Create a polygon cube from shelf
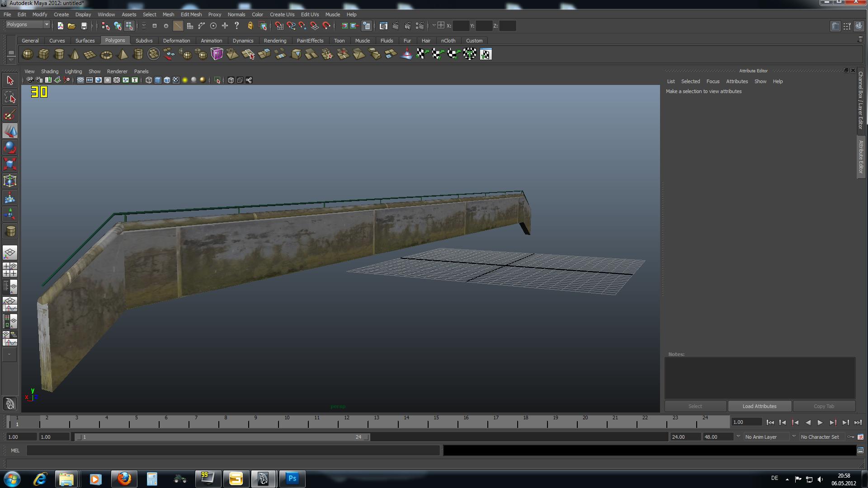Viewport: 868px width, 488px height. [x=43, y=54]
